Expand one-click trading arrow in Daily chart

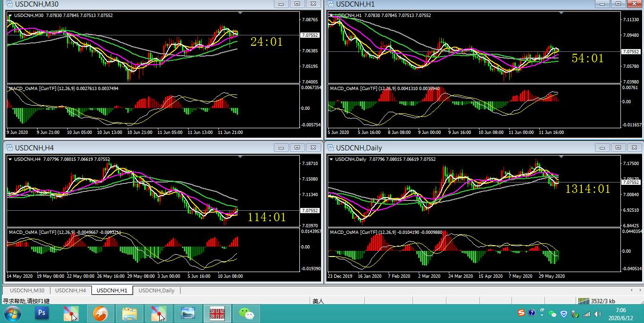point(332,159)
